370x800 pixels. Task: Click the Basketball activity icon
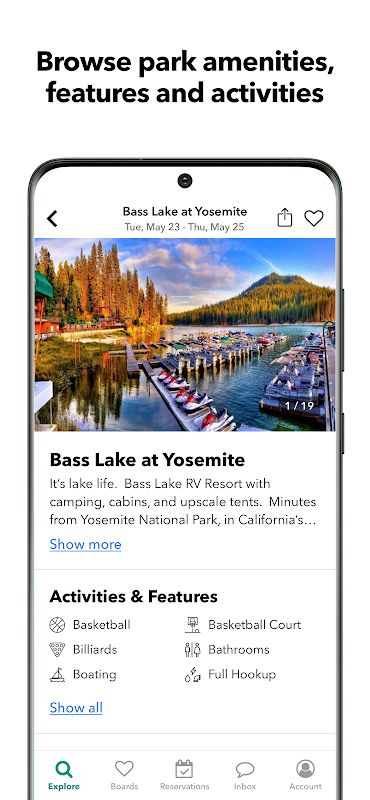tap(57, 624)
